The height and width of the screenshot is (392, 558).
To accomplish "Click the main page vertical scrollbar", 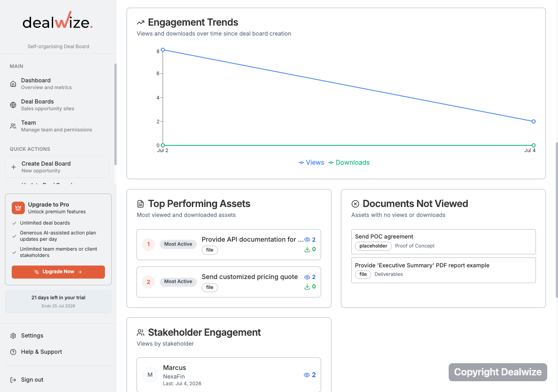I will (x=556, y=220).
